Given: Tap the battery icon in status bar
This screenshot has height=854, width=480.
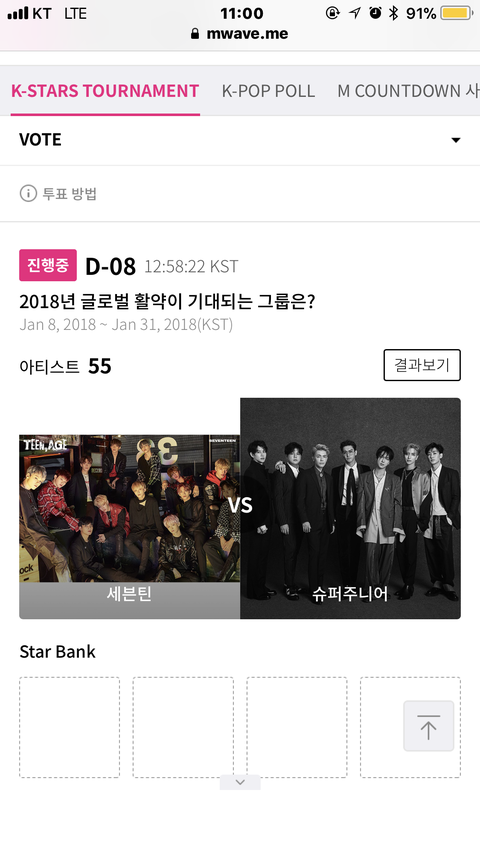Looking at the screenshot, I should [457, 13].
